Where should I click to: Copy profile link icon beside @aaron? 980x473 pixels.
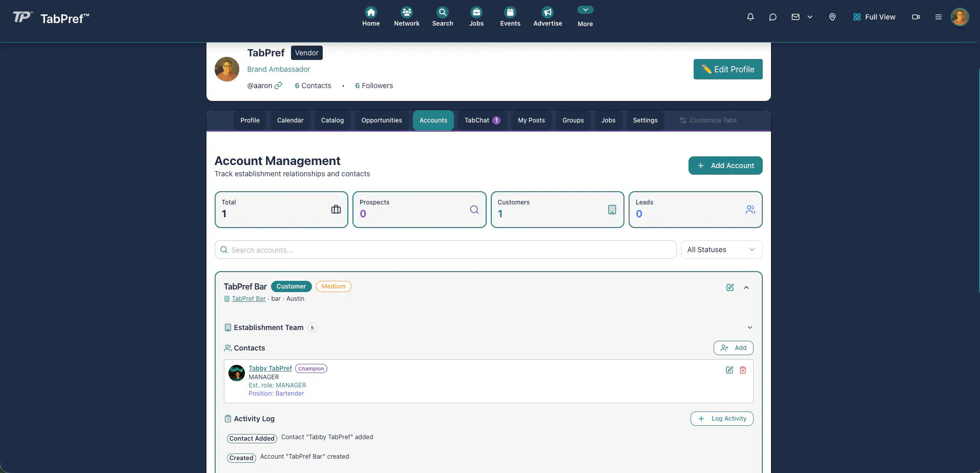point(278,86)
